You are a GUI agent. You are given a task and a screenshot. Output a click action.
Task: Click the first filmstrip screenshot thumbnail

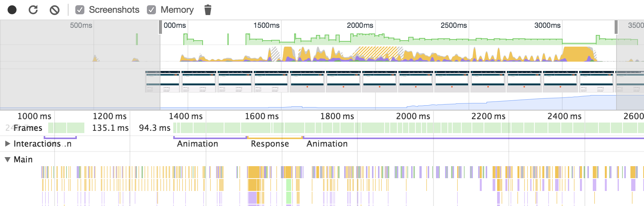pyautogui.click(x=153, y=82)
